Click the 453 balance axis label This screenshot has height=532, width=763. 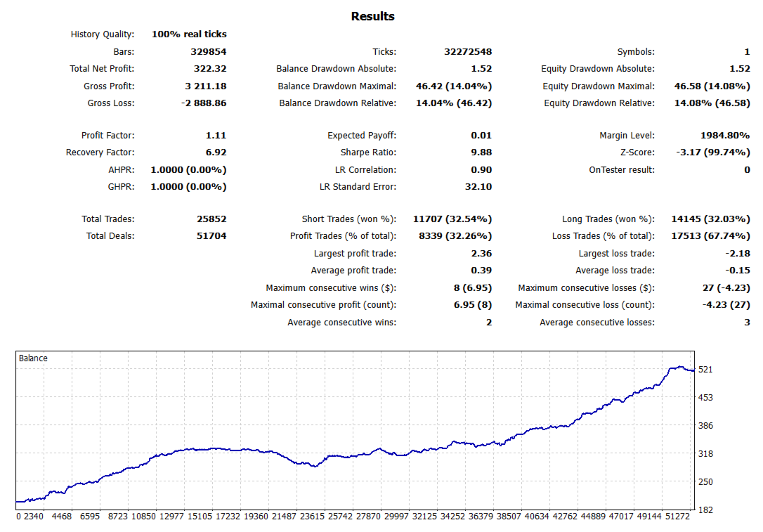705,398
